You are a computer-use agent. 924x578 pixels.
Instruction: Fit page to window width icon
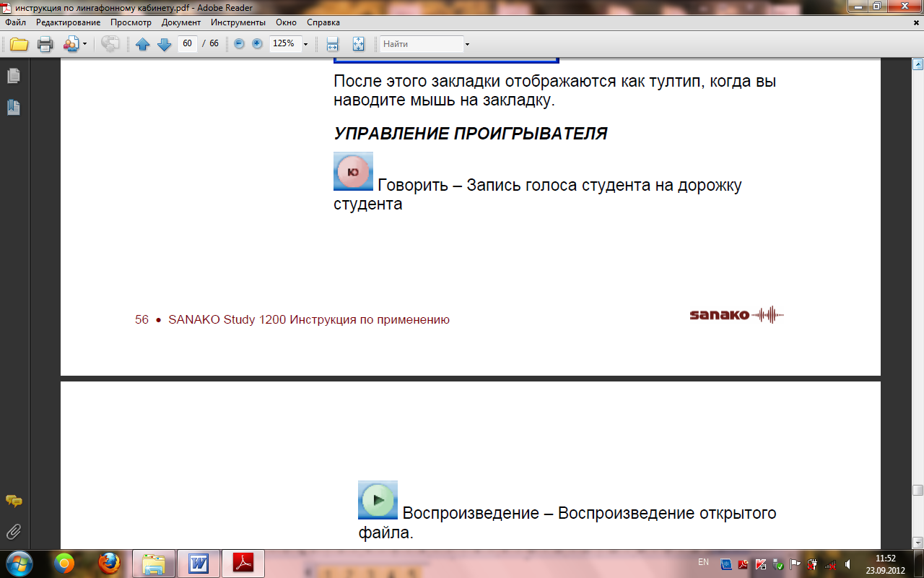(333, 44)
